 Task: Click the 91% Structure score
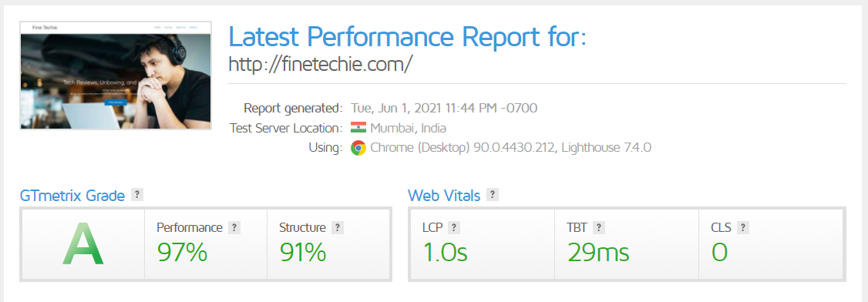(303, 252)
